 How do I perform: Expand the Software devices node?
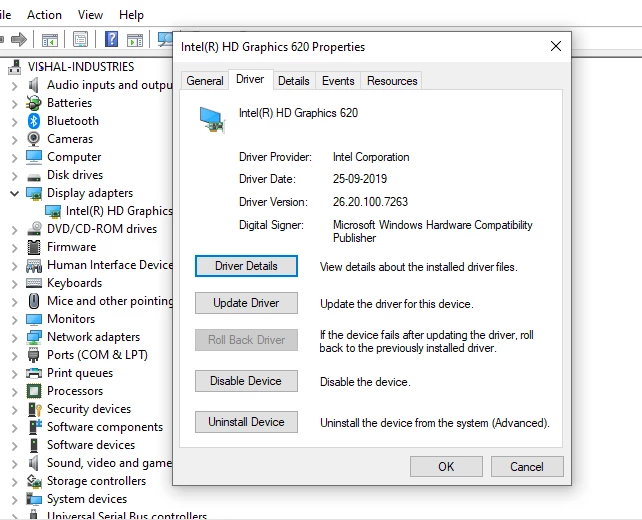[x=15, y=446]
